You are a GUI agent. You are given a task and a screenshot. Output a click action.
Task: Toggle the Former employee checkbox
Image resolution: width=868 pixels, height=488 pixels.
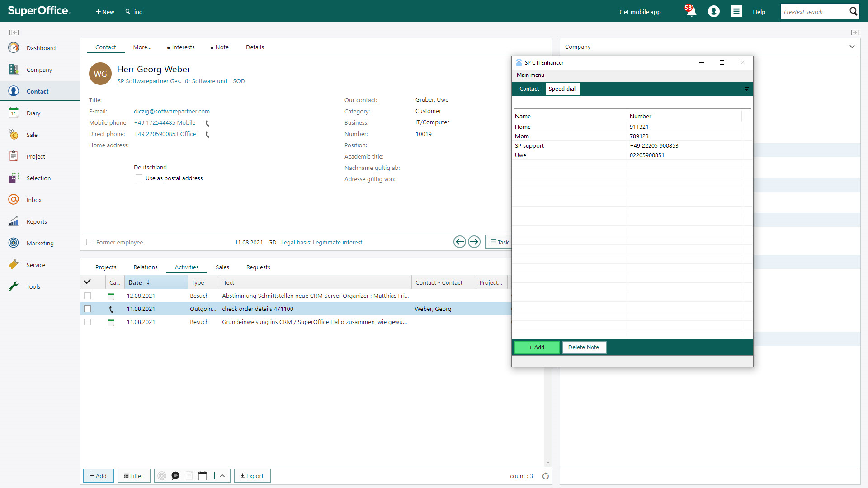(90, 242)
